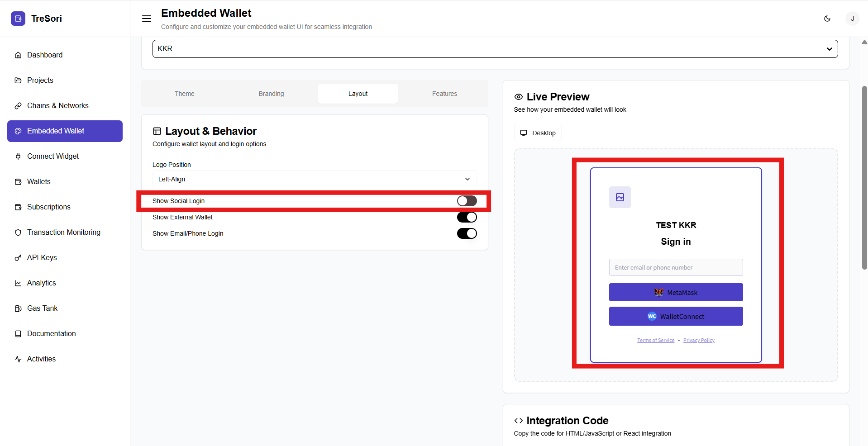Click the hamburger menu icon
This screenshot has height=446, width=868.
point(147,19)
